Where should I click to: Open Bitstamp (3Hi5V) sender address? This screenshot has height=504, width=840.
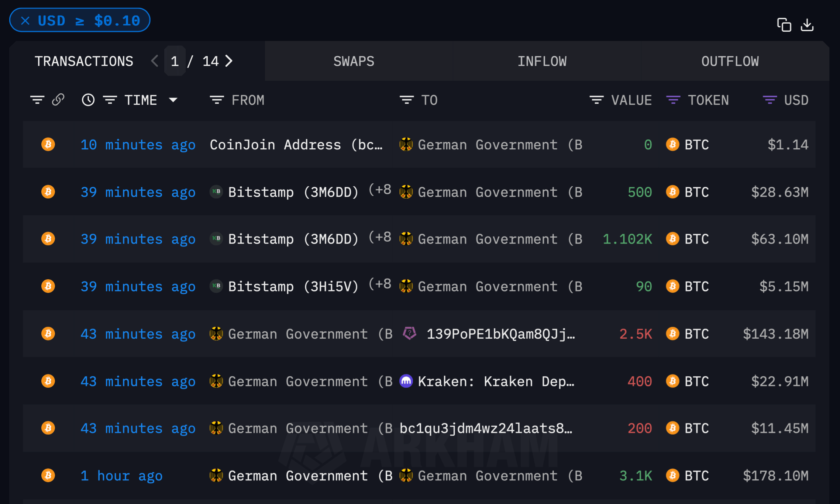[x=293, y=286]
